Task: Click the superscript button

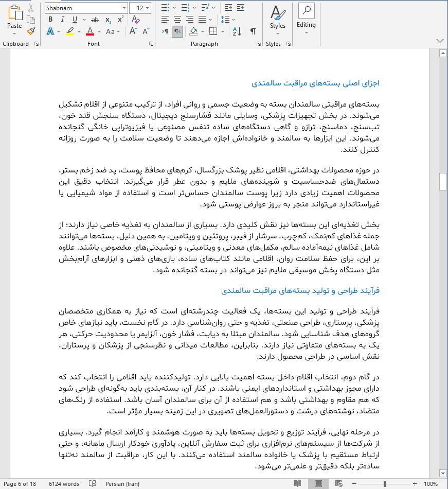Action: pyautogui.click(x=120, y=20)
